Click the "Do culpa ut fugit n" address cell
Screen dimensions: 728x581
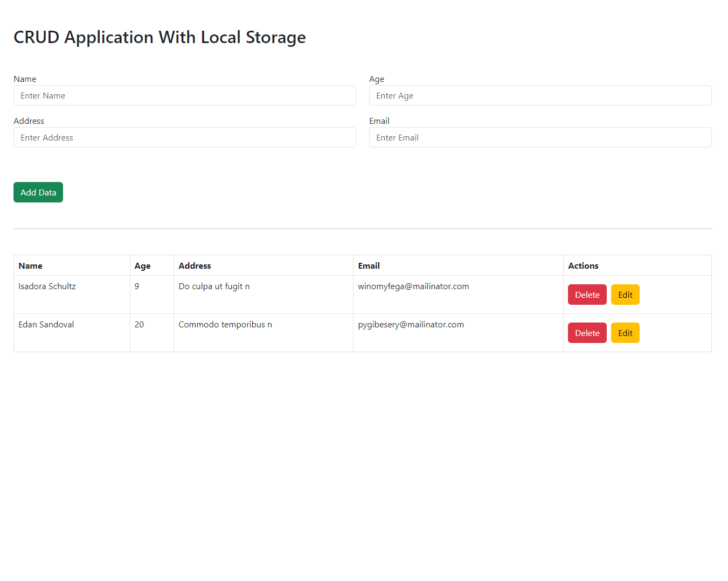[x=214, y=286]
